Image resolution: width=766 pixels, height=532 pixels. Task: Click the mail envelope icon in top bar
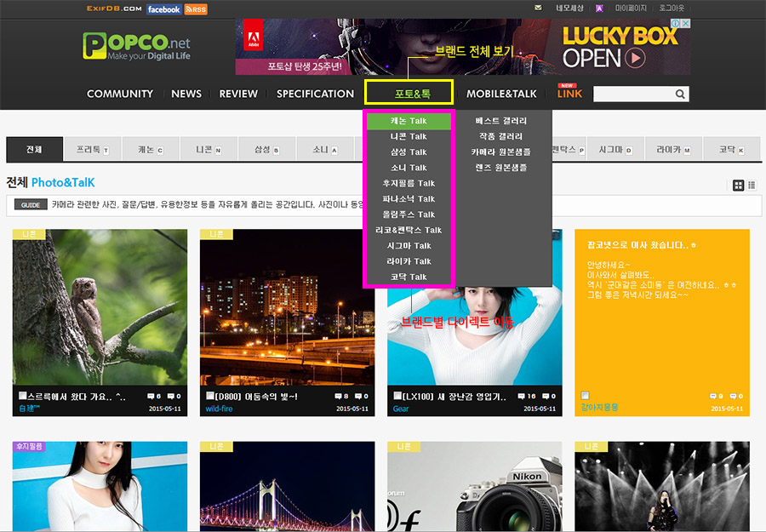coord(538,8)
